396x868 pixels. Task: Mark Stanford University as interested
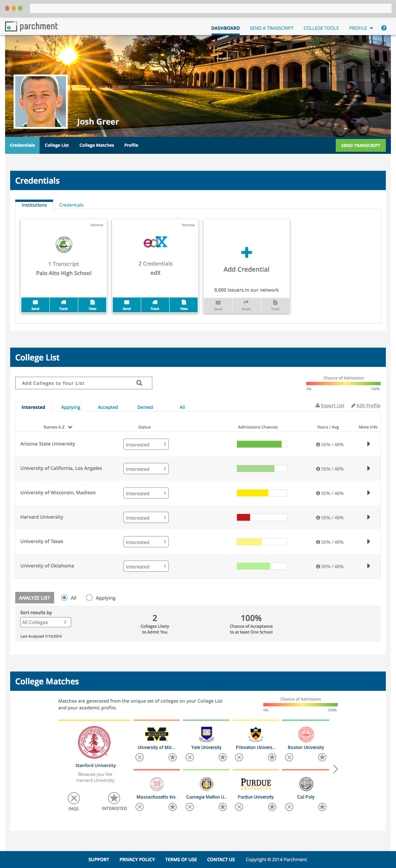114,798
